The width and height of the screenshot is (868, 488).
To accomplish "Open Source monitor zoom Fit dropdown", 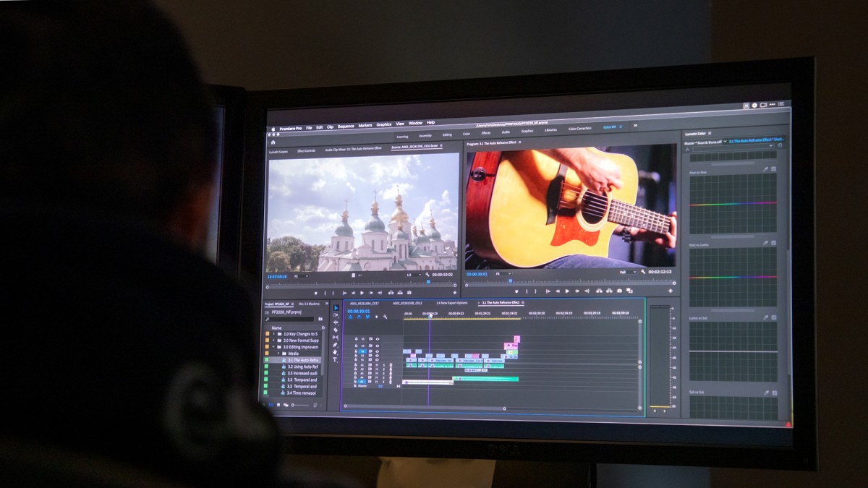I will 301,276.
